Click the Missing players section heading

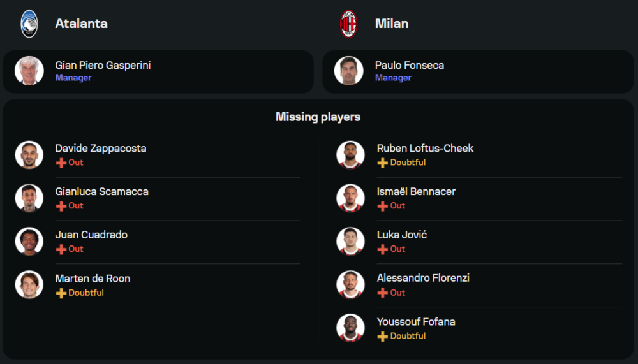(x=318, y=117)
